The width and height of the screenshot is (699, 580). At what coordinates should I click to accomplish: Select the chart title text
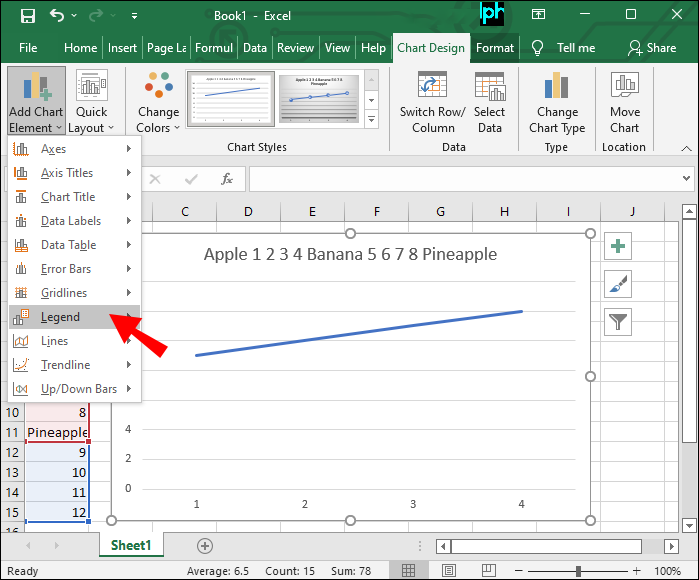[x=350, y=254]
